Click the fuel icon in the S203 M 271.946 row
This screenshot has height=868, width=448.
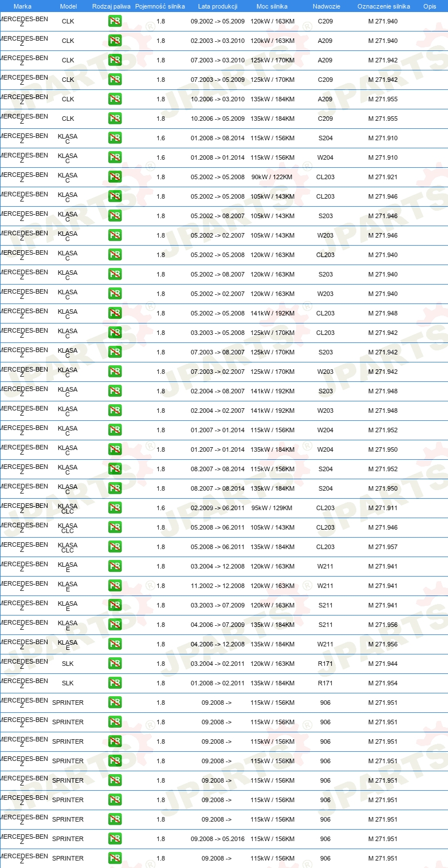coord(115,216)
